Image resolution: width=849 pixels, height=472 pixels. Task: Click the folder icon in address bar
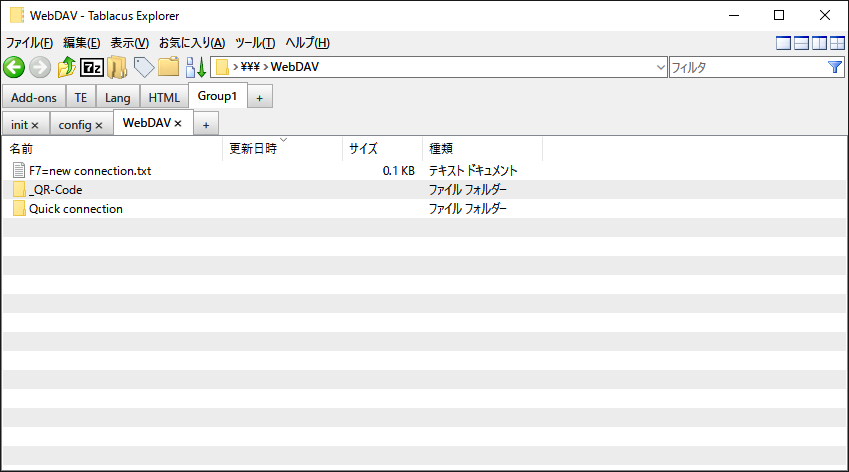point(222,67)
